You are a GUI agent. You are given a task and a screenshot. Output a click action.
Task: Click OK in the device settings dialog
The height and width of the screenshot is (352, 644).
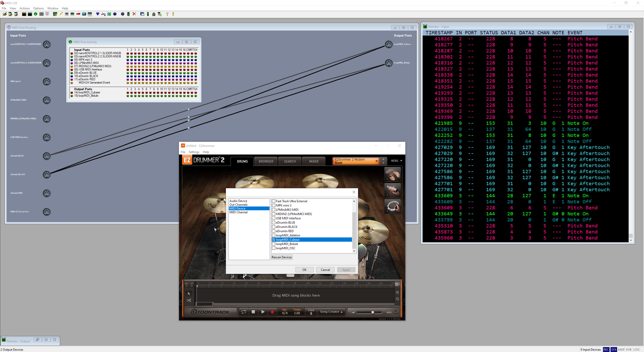coord(304,270)
